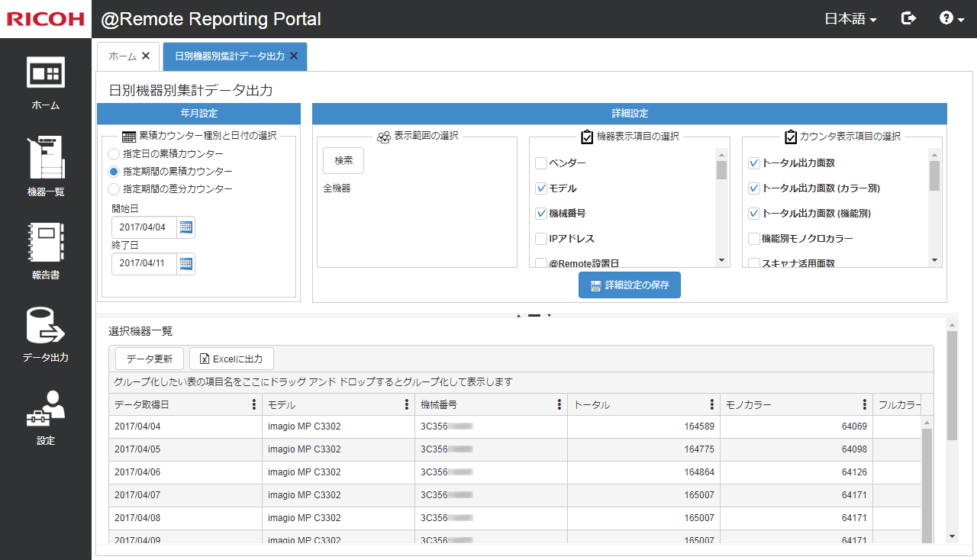This screenshot has height=560, width=977.
Task: Select 指定期間の差分カウンター radio button
Action: [x=114, y=189]
